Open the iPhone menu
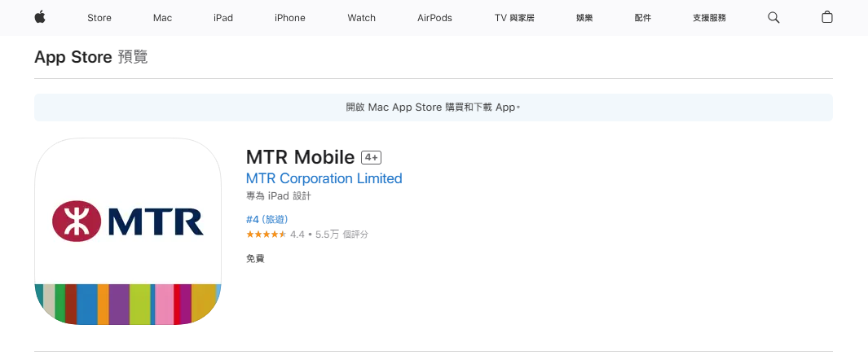Image resolution: width=868 pixels, height=364 pixels. 289,18
